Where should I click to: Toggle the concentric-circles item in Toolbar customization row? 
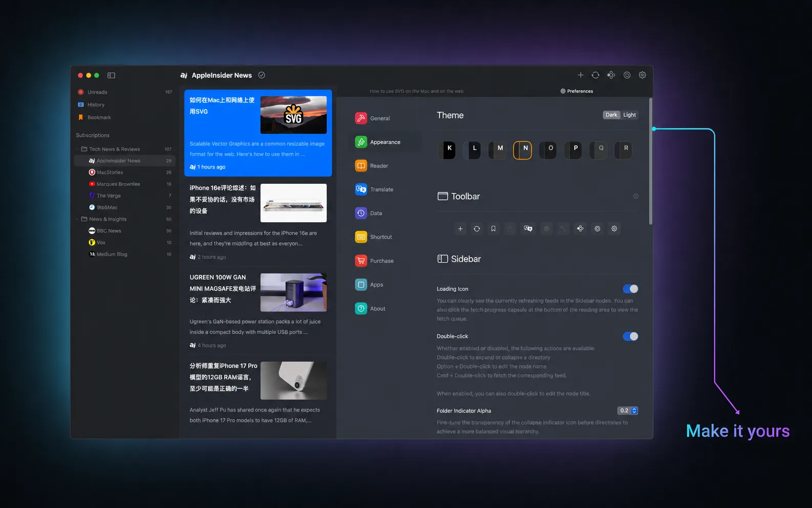(597, 229)
